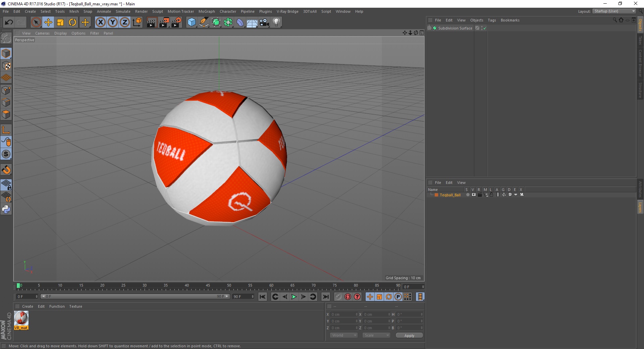
Task: Toggle Teqball_Ball layer lock icon
Action: click(x=491, y=195)
